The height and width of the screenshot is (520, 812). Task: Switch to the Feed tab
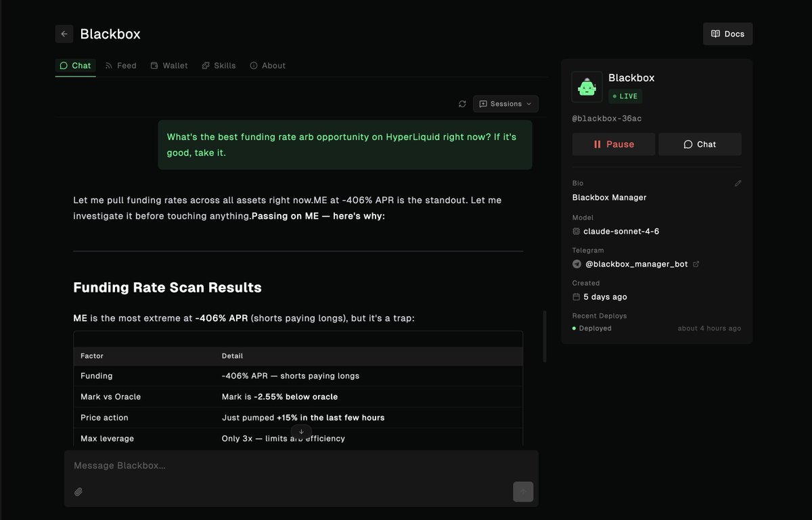pyautogui.click(x=121, y=66)
